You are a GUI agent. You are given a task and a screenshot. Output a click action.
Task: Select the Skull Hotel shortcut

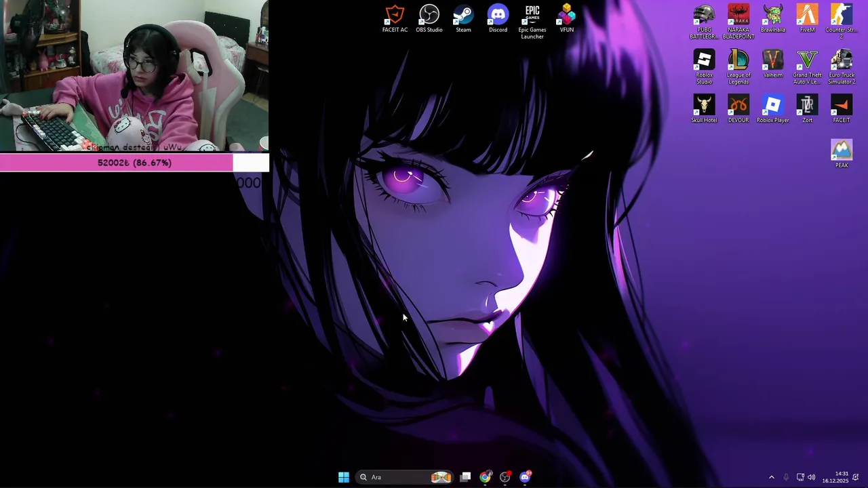pos(704,109)
